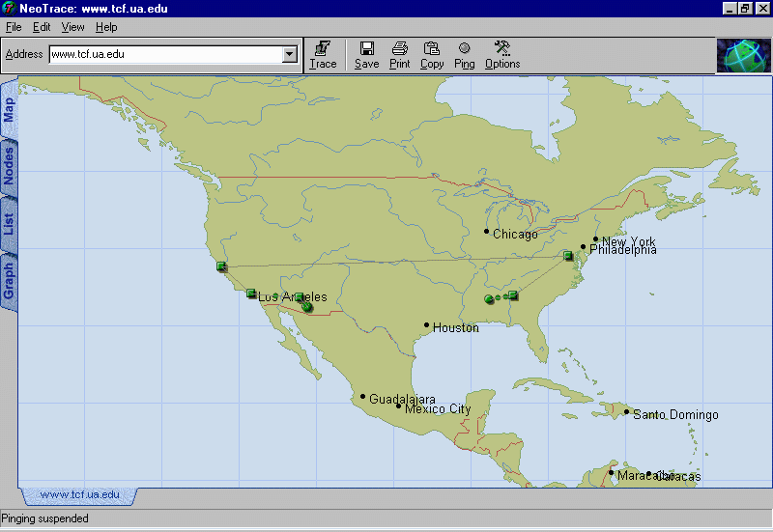The height and width of the screenshot is (532, 773).
Task: Click the Save disk icon
Action: pyautogui.click(x=367, y=48)
